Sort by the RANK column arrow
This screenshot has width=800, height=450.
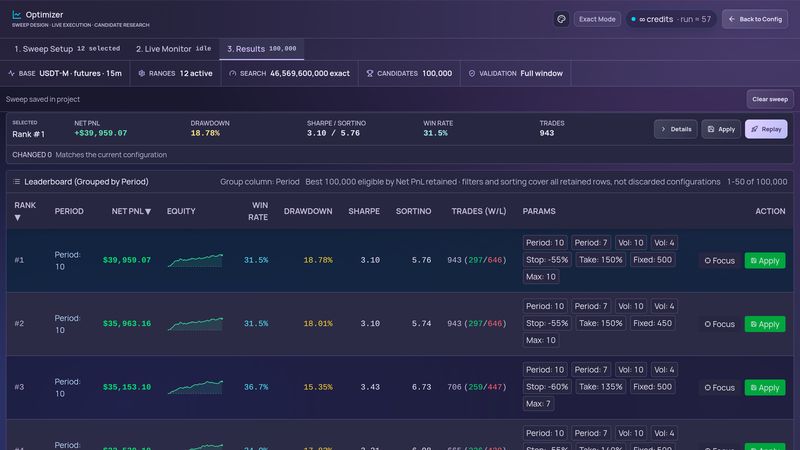click(x=18, y=218)
